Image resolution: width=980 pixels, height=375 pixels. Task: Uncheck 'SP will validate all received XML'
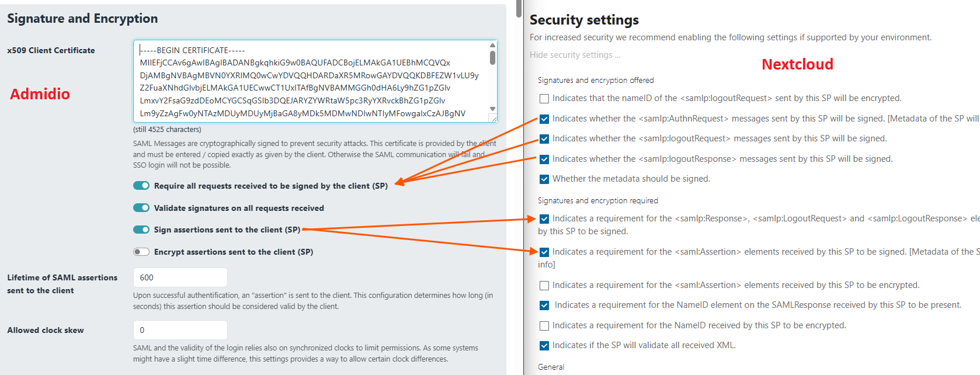tap(544, 346)
